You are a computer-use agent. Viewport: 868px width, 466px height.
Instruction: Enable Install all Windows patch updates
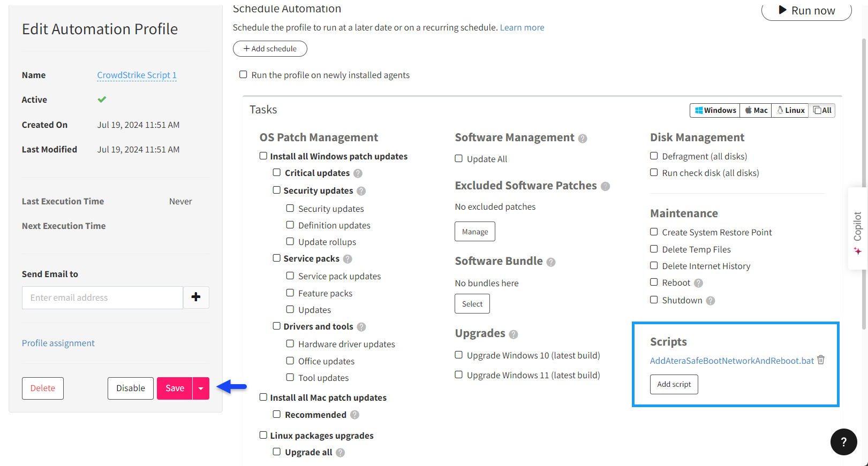[263, 156]
